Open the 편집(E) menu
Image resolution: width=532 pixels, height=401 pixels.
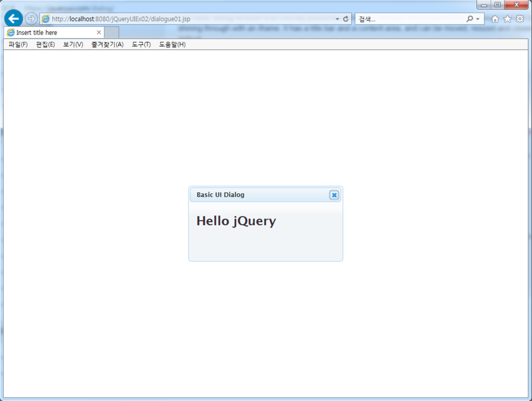pyautogui.click(x=46, y=45)
